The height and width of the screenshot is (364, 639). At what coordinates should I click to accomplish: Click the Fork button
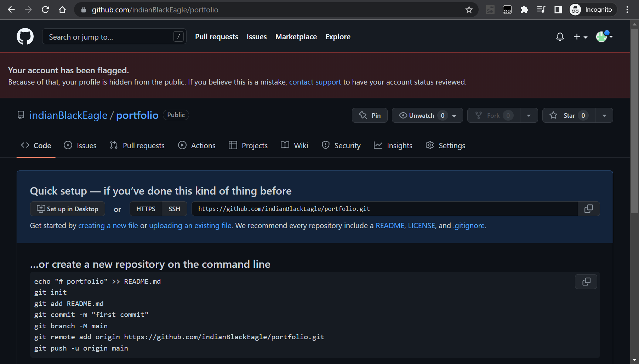pyautogui.click(x=493, y=115)
